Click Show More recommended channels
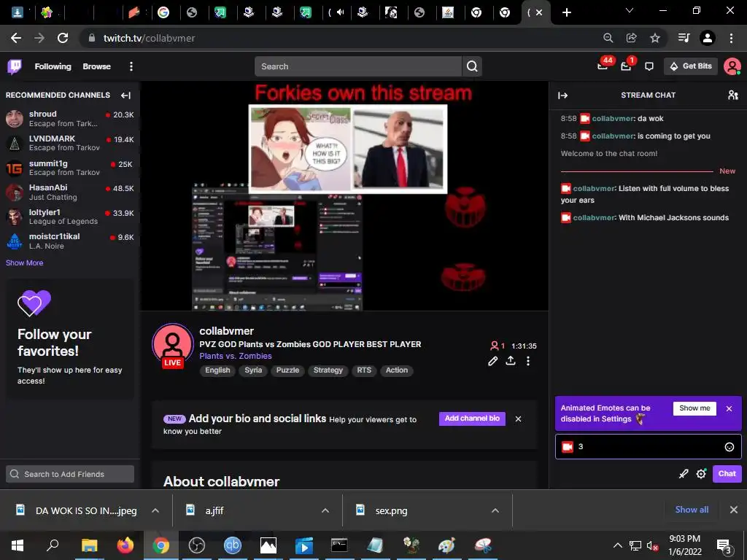The width and height of the screenshot is (747, 560). (x=24, y=262)
